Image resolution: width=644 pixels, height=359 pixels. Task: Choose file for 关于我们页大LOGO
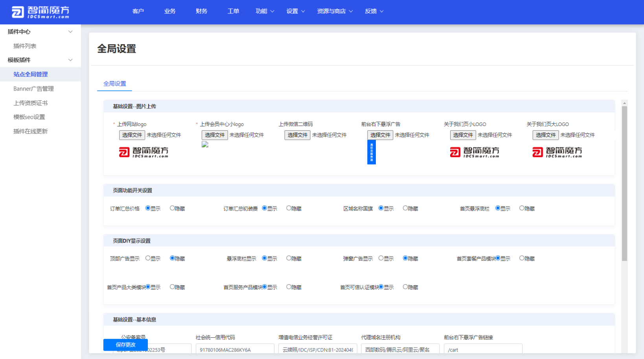[546, 135]
